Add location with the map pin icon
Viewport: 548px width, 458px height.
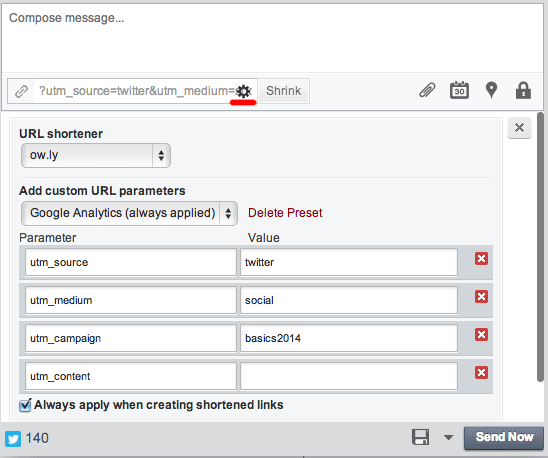(x=491, y=90)
